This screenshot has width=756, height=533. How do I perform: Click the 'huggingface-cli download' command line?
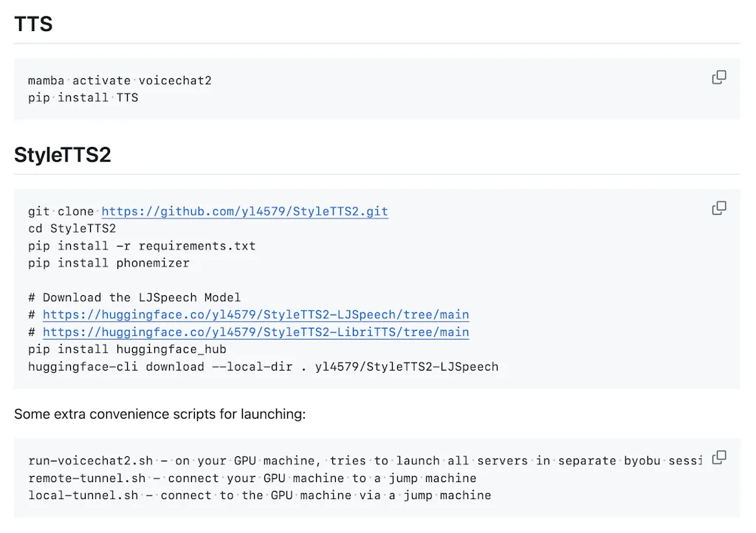click(x=263, y=367)
